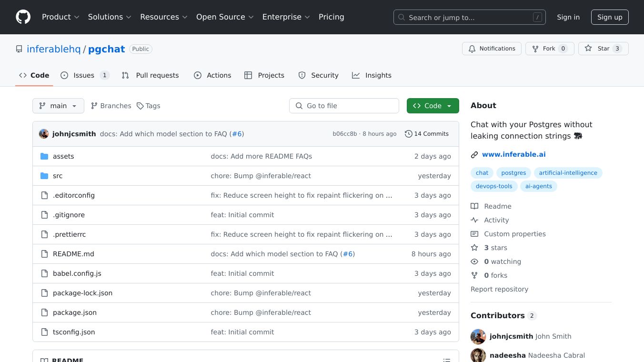View all Branches
Viewport: 644px width, 362px height.
[x=111, y=106]
